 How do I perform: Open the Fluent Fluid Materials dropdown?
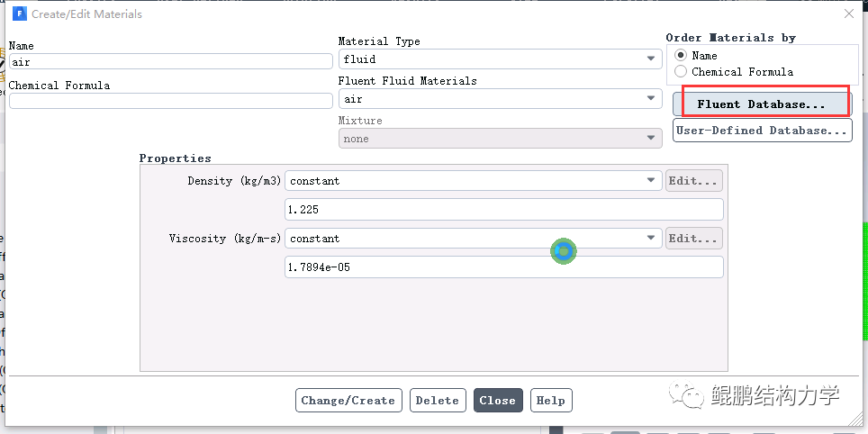tap(501, 99)
